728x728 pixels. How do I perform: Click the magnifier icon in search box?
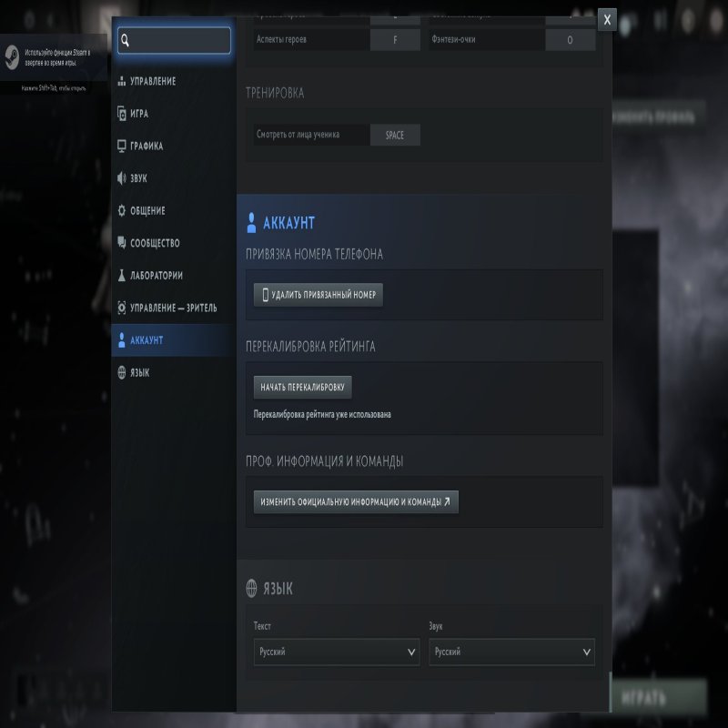126,40
